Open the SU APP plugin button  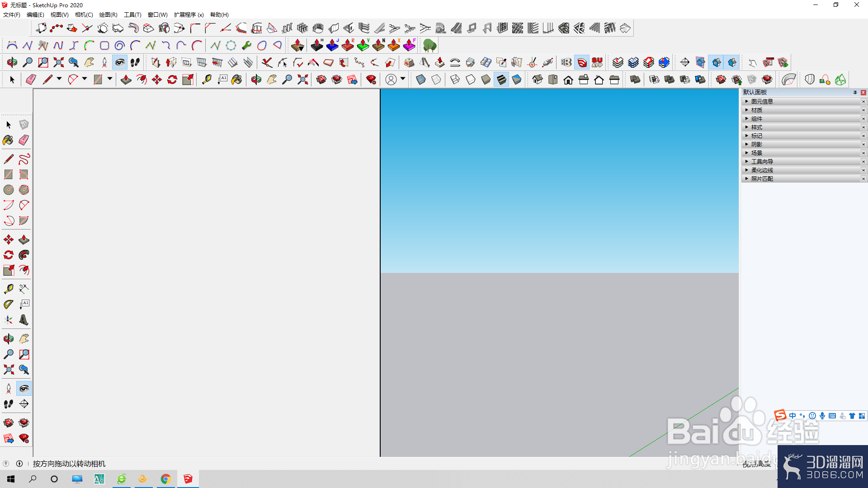(x=597, y=62)
